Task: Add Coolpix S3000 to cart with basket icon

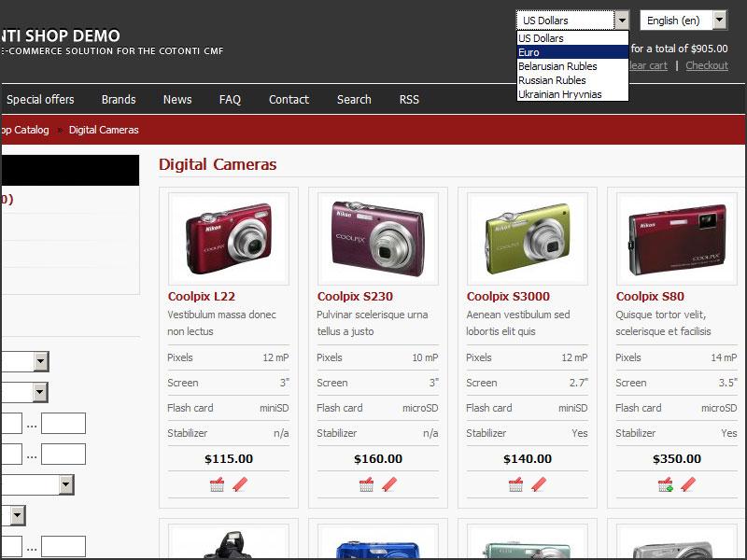Action: click(x=515, y=484)
